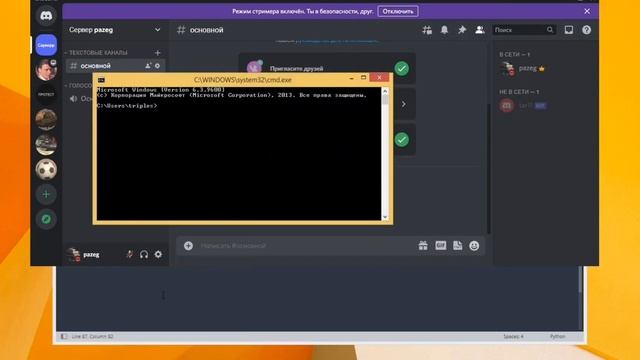Click create channel plus next to text channels

click(x=158, y=53)
